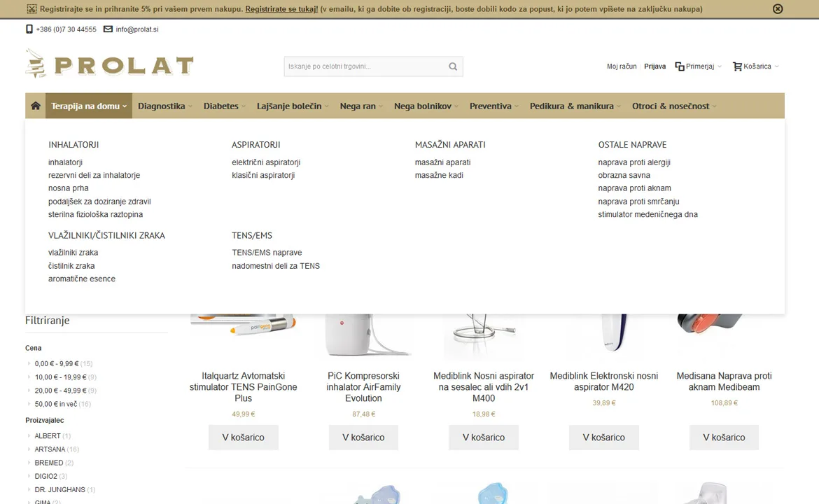Open rezervni deli za inhalatorje
This screenshot has height=504, width=819.
tap(94, 176)
